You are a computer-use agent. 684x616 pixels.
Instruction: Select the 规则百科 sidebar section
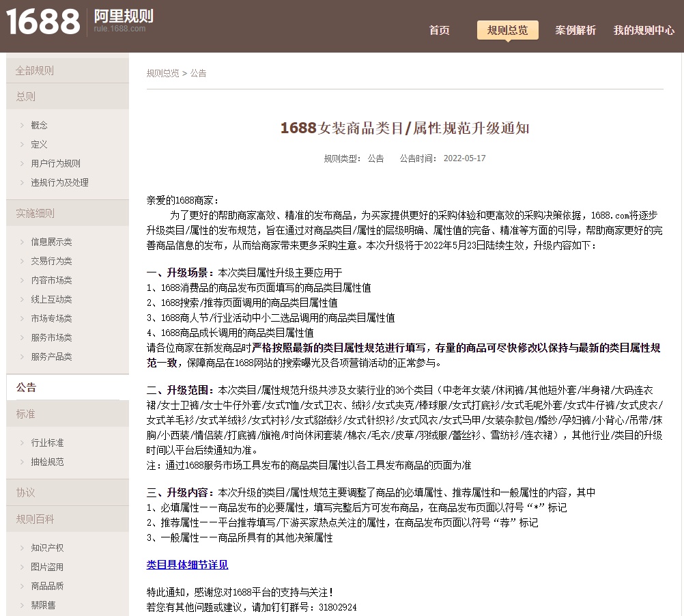click(68, 519)
